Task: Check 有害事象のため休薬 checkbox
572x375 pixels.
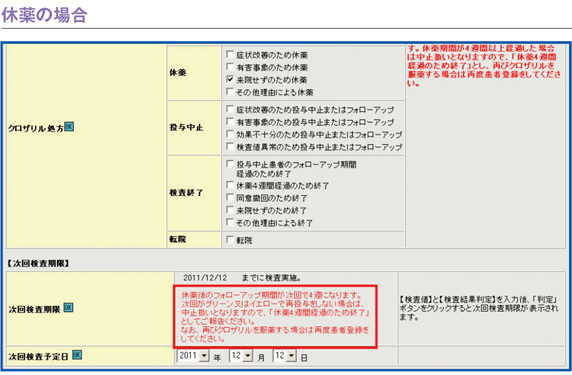Action: (230, 67)
